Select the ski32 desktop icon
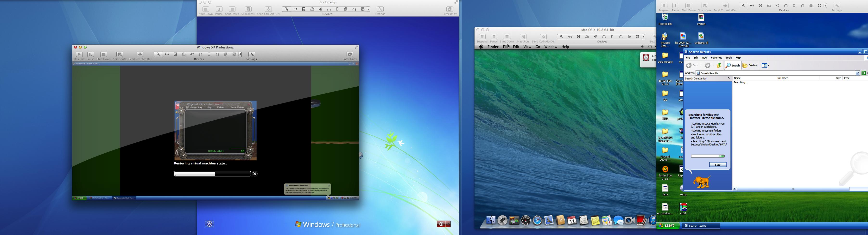 tap(683, 209)
